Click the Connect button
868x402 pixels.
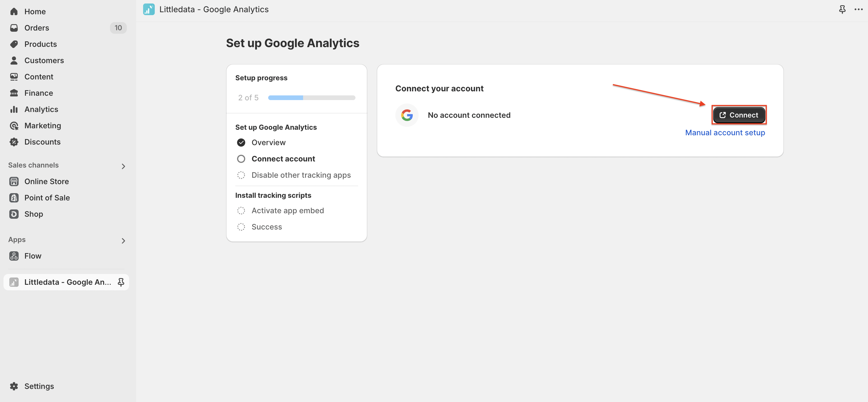pyautogui.click(x=739, y=115)
